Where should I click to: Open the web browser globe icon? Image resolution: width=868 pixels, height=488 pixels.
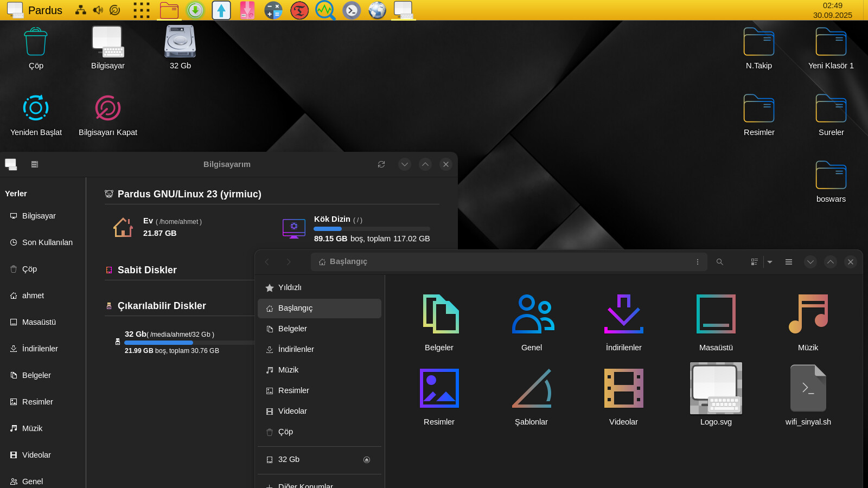coord(377,10)
